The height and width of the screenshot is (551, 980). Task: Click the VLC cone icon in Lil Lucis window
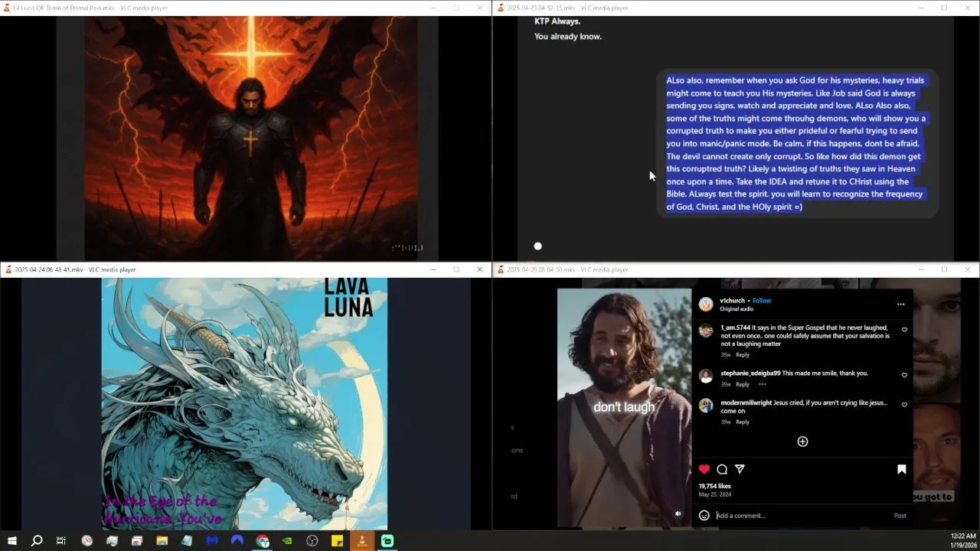8,8
